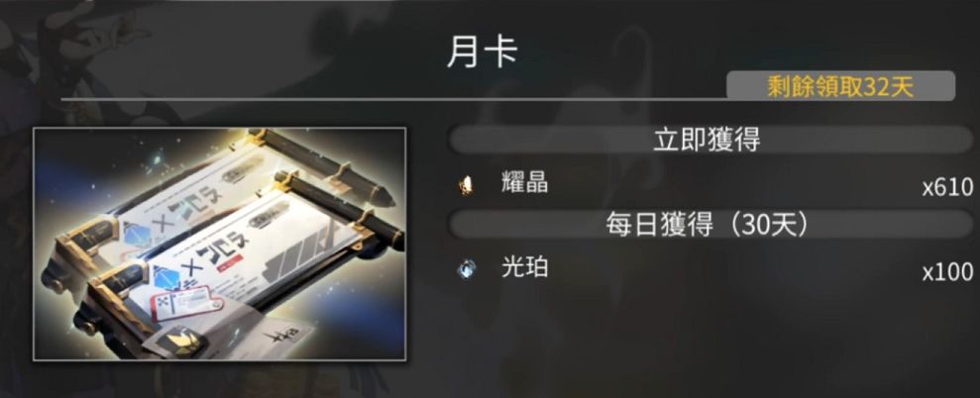Click the 月卡 title heading
The width and height of the screenshot is (980, 398).
point(482,51)
